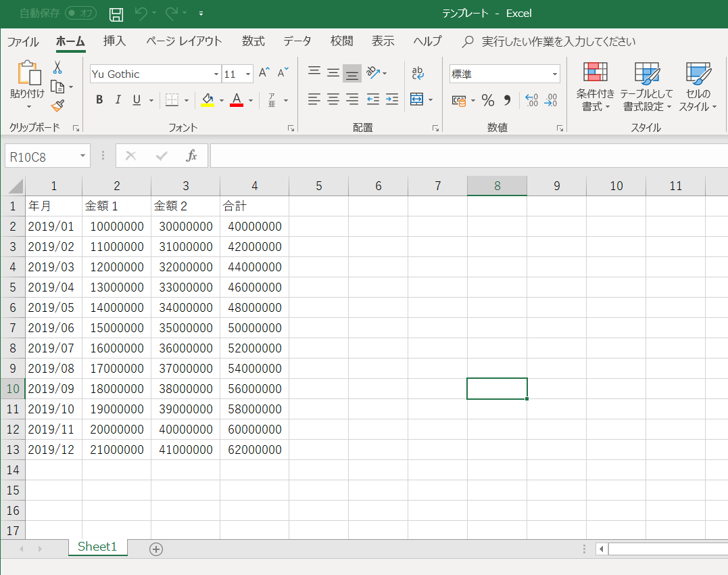728x575 pixels.
Task: Click the Save icon in title bar
Action: pos(116,14)
